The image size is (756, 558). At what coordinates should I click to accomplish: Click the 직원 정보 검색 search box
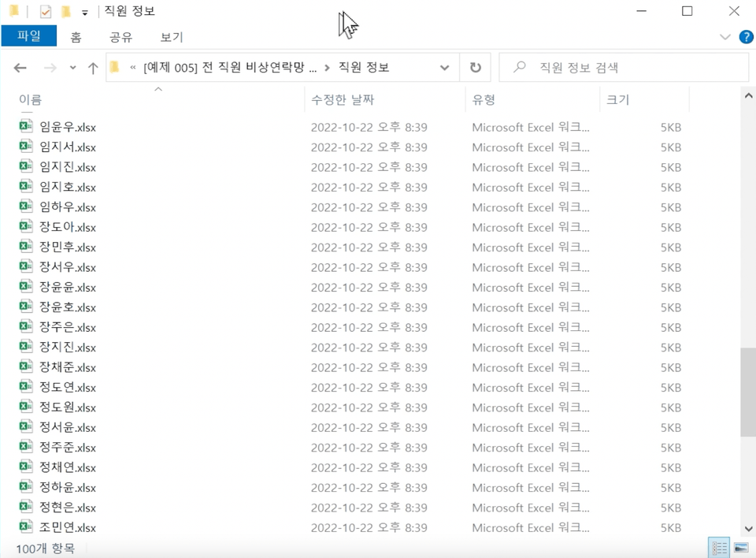[624, 68]
